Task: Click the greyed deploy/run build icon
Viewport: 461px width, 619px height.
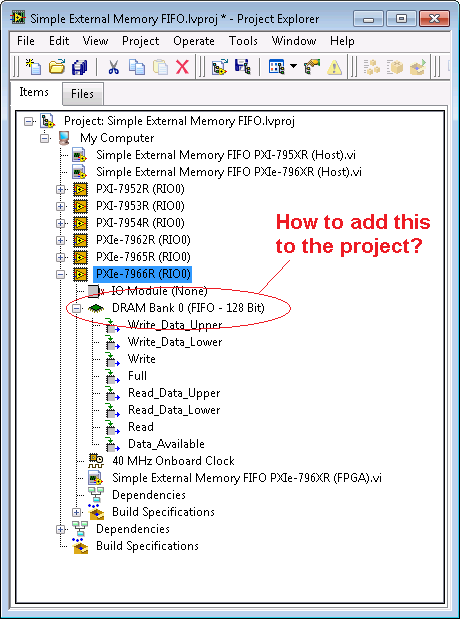Action: [418, 67]
